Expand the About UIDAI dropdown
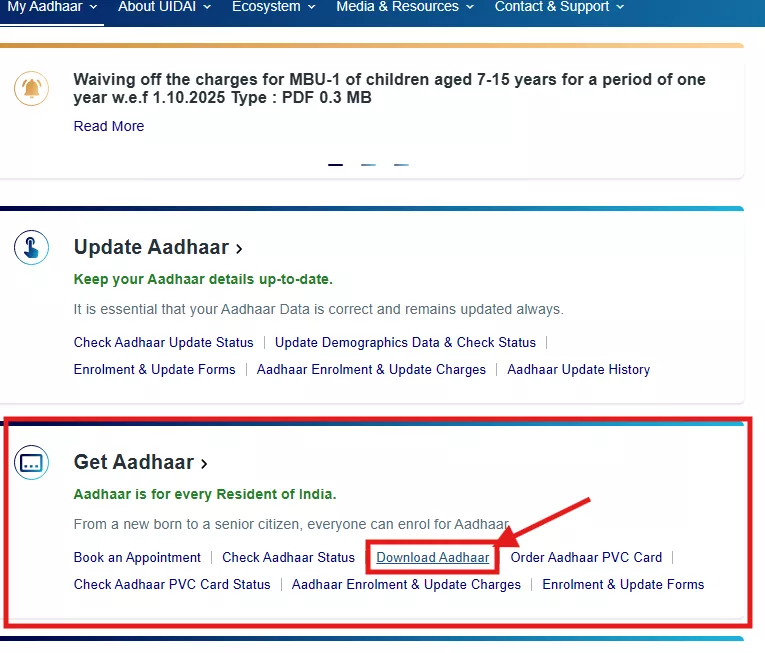This screenshot has height=653, width=765. [165, 7]
